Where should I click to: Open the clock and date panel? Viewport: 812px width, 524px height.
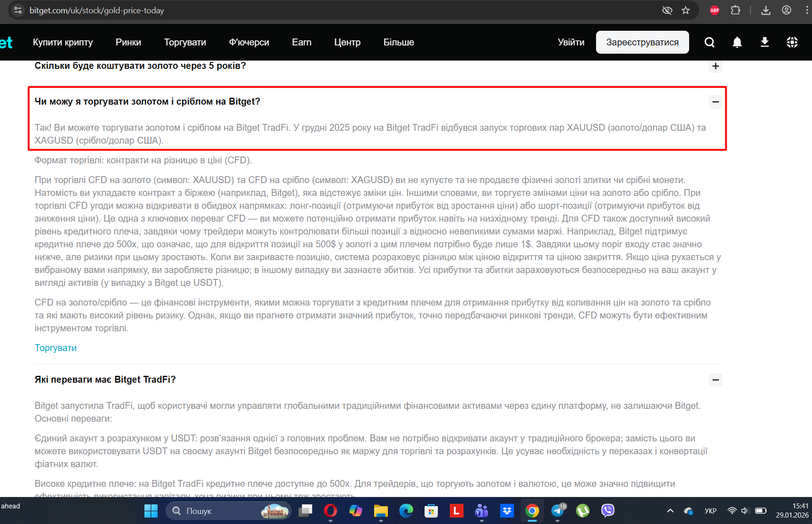(792, 511)
